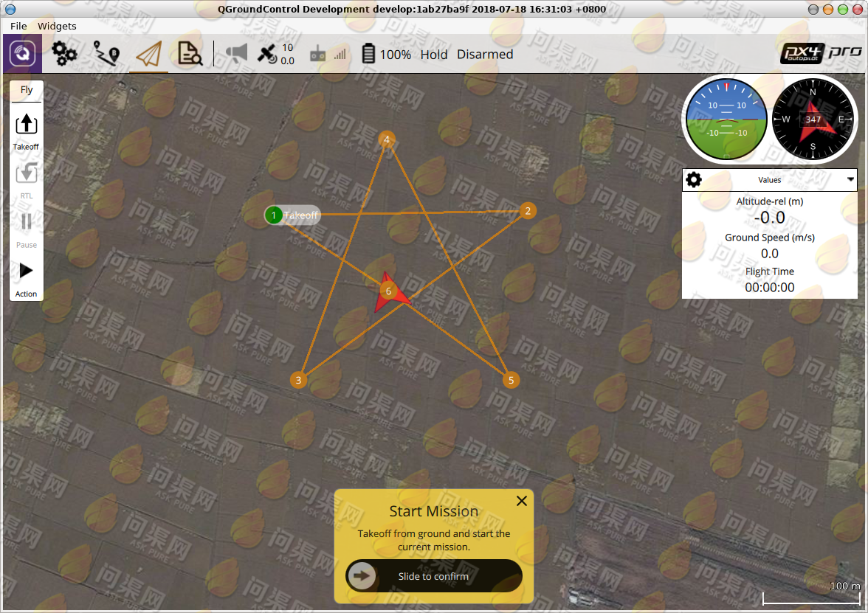Viewport: 868px width, 613px height.
Task: Pause the vehicle with Pause icon
Action: [26, 222]
